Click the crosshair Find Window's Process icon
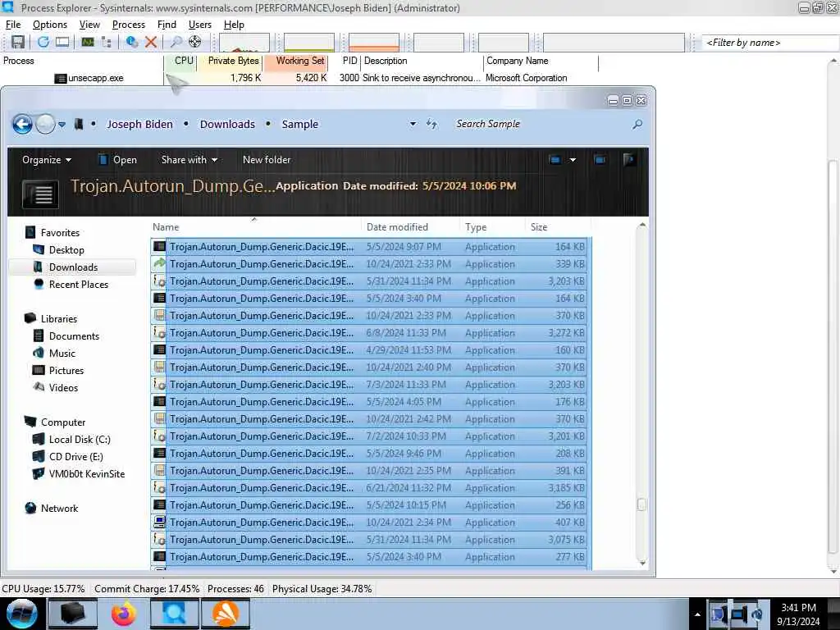Viewport: 840px width, 630px height. tap(195, 42)
